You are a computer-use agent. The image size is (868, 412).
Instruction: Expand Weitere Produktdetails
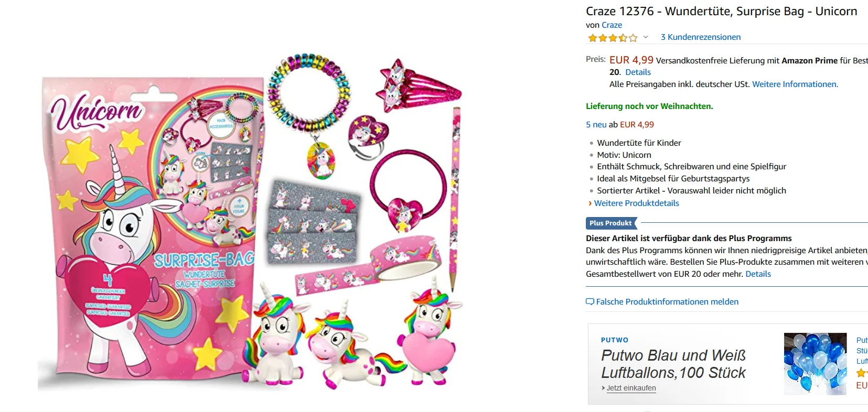point(636,203)
